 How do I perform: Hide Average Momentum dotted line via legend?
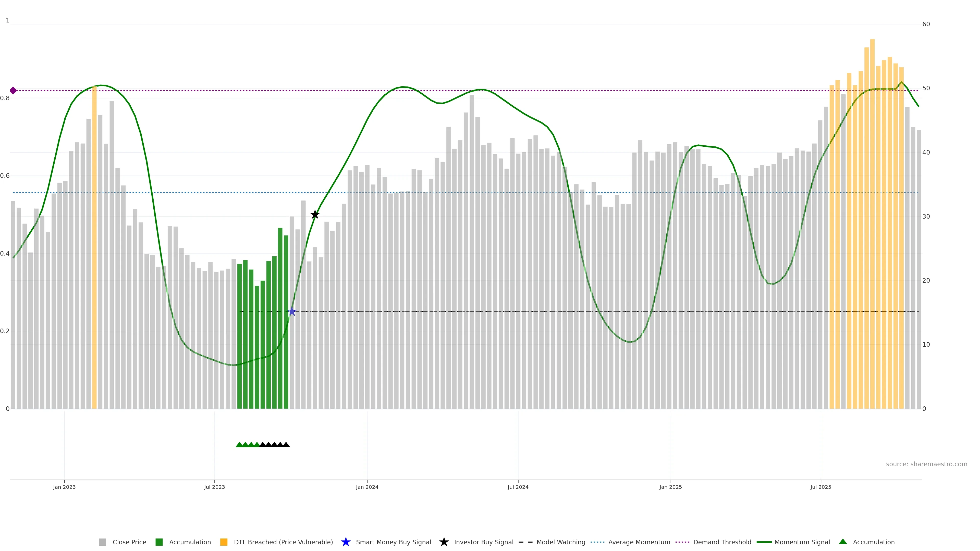(x=639, y=542)
